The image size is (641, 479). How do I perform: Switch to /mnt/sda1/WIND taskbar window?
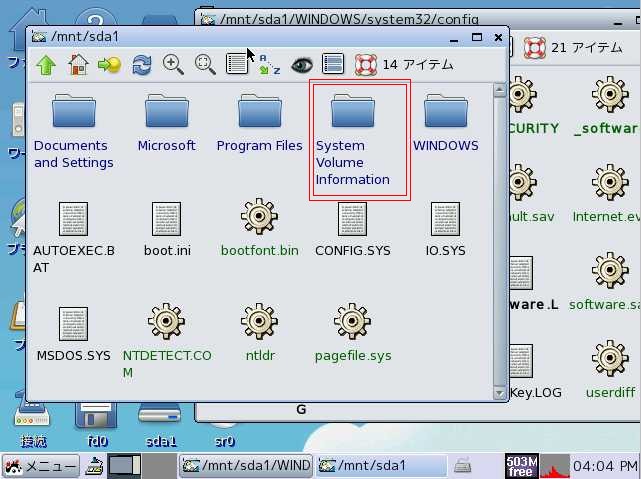(245, 465)
